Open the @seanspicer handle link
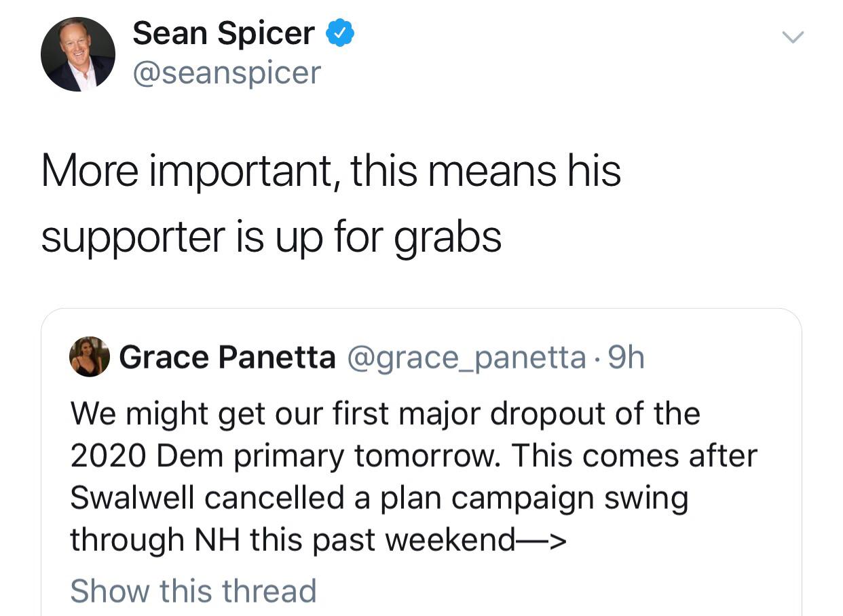The image size is (843, 616). [x=227, y=73]
